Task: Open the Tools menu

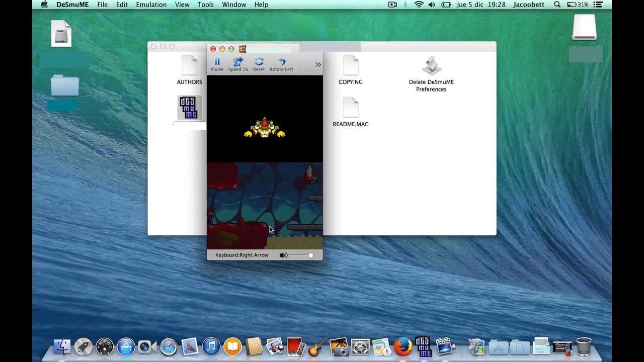Action: tap(206, 5)
